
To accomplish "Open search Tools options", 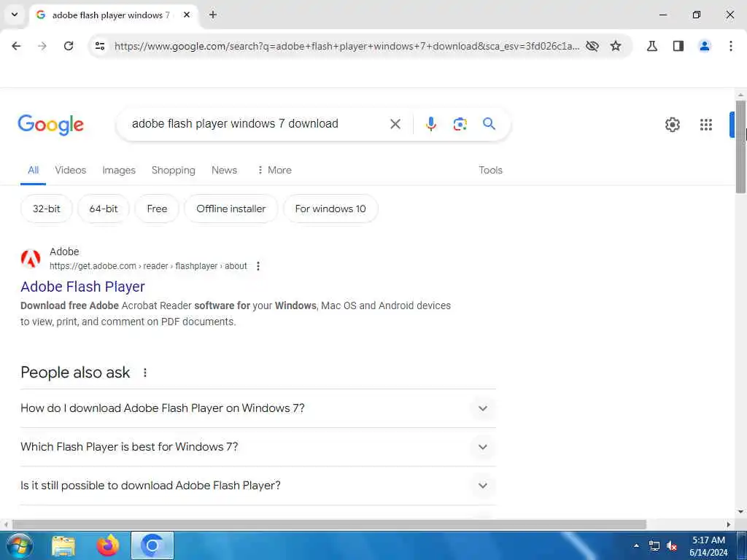I will [490, 170].
